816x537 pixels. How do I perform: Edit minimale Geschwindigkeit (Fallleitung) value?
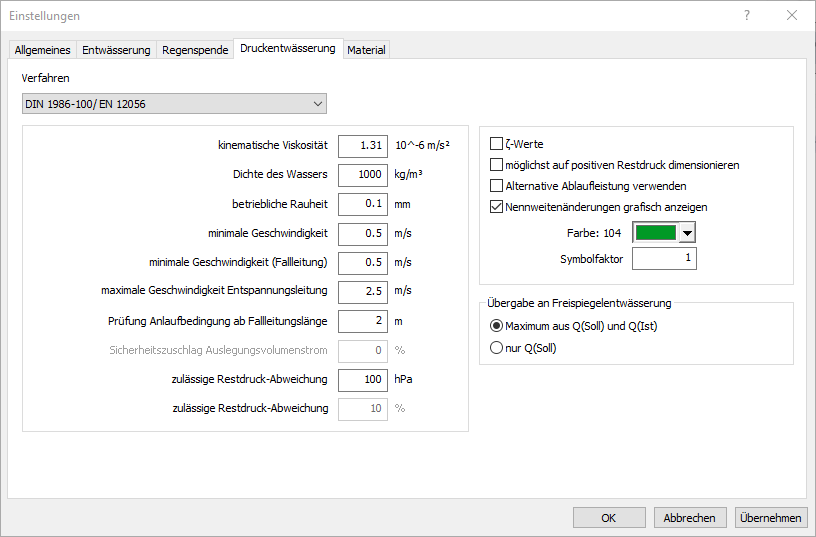(x=363, y=263)
